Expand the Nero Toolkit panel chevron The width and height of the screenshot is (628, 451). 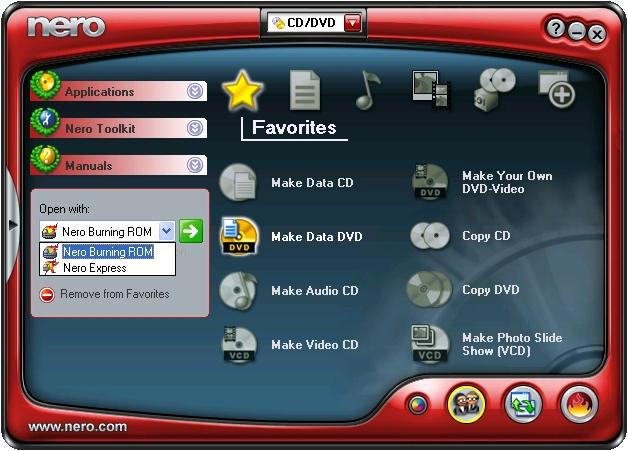[195, 129]
